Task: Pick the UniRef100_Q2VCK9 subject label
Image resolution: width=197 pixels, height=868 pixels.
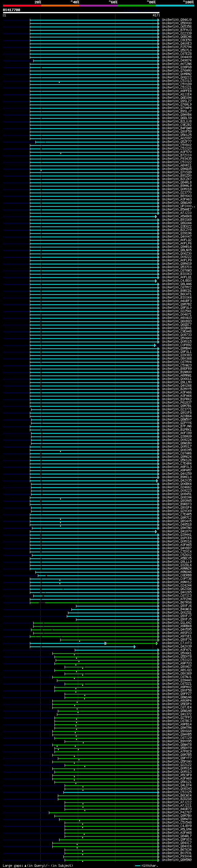Action: (177, 511)
